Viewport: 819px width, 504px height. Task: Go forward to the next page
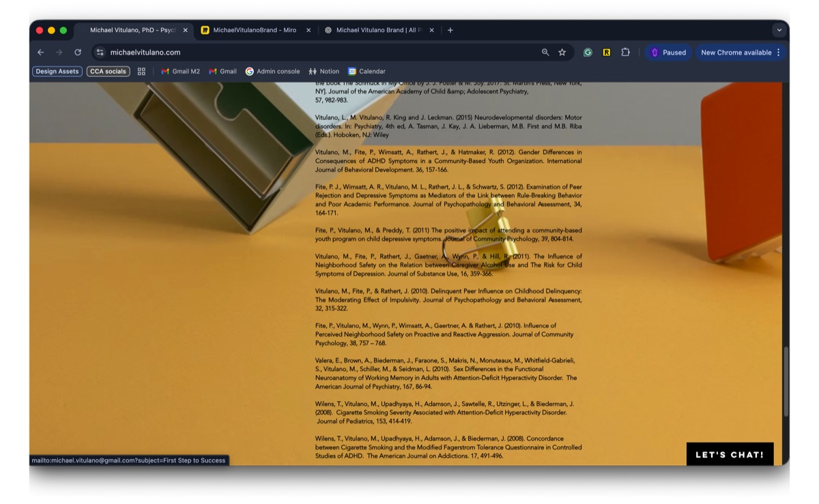click(x=59, y=53)
